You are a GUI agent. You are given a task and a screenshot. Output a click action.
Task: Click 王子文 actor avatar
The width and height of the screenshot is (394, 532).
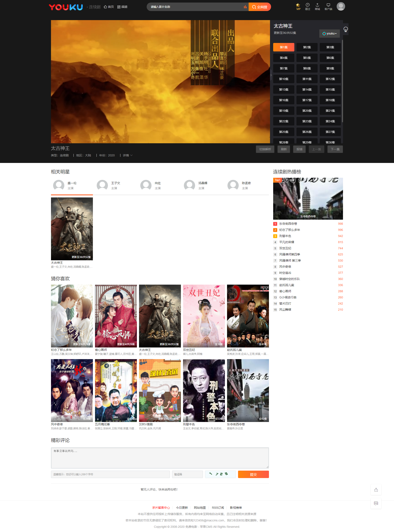coord(102,185)
